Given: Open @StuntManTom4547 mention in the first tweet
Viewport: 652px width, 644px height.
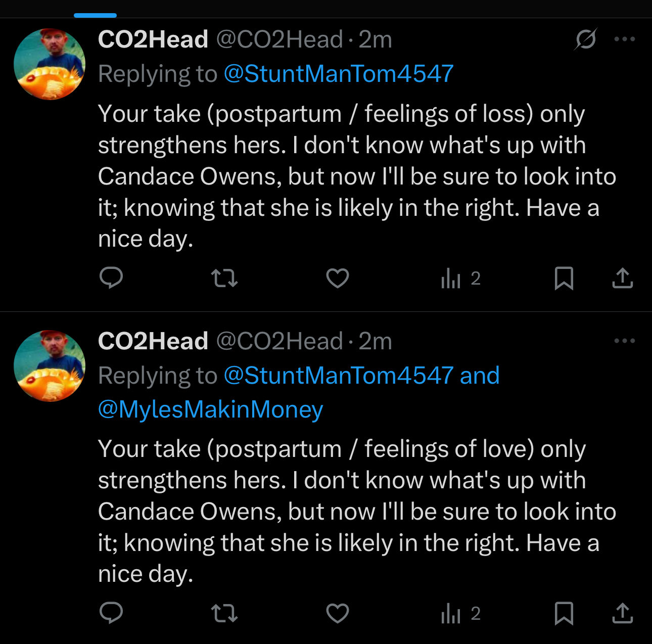Looking at the screenshot, I should click(x=338, y=74).
